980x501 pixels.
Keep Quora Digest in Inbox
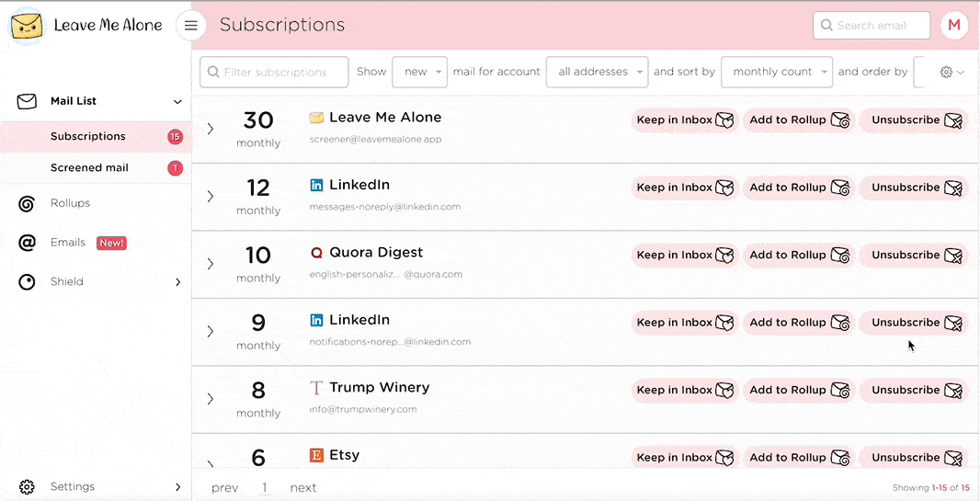tap(684, 255)
